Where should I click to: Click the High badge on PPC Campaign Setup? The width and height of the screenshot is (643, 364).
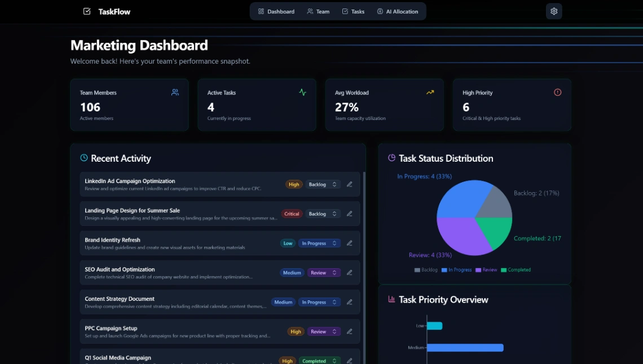coord(296,331)
